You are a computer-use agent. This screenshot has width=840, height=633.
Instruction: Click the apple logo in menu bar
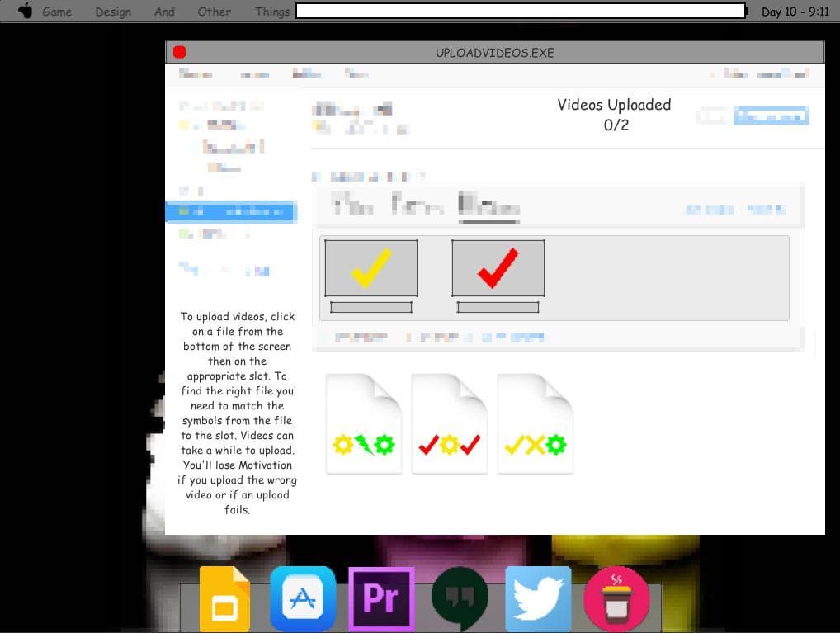coord(25,11)
